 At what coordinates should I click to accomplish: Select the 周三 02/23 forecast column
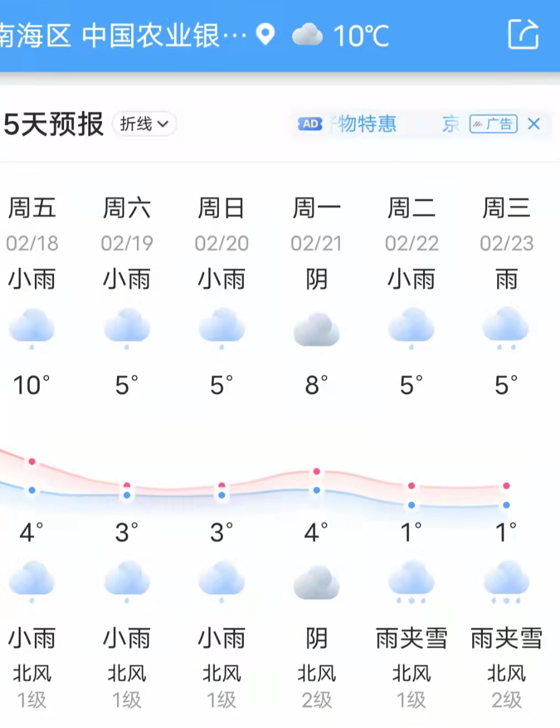coord(506,224)
